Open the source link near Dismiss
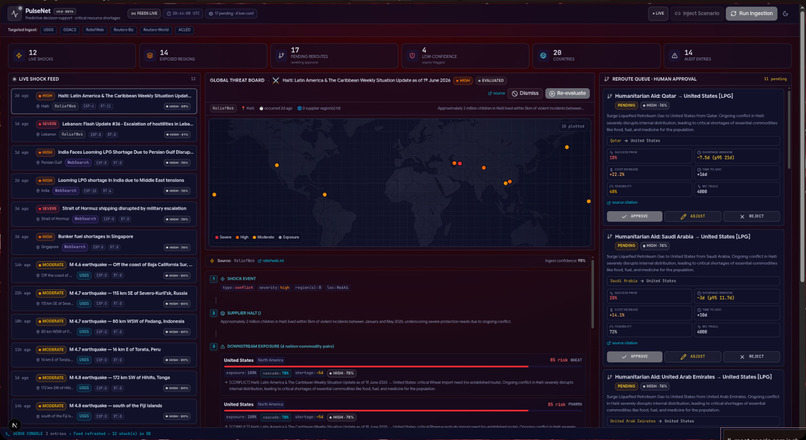 click(x=497, y=94)
